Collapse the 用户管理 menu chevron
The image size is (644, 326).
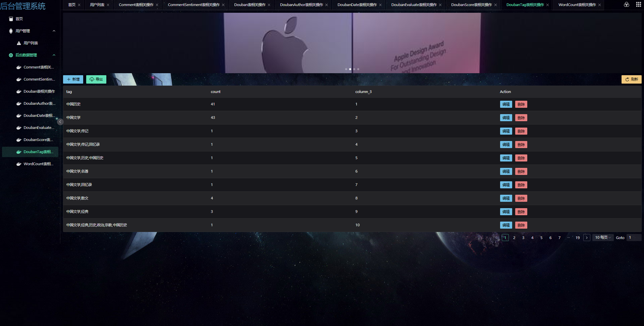(54, 31)
